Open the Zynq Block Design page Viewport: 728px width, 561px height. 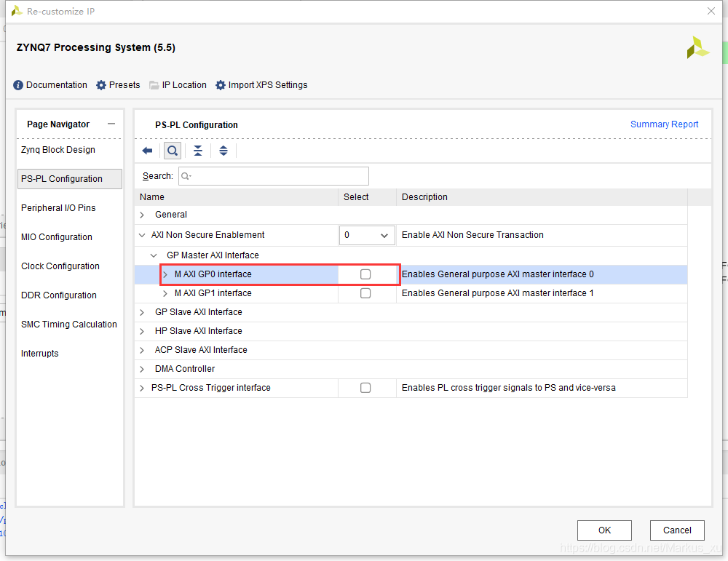(x=58, y=150)
